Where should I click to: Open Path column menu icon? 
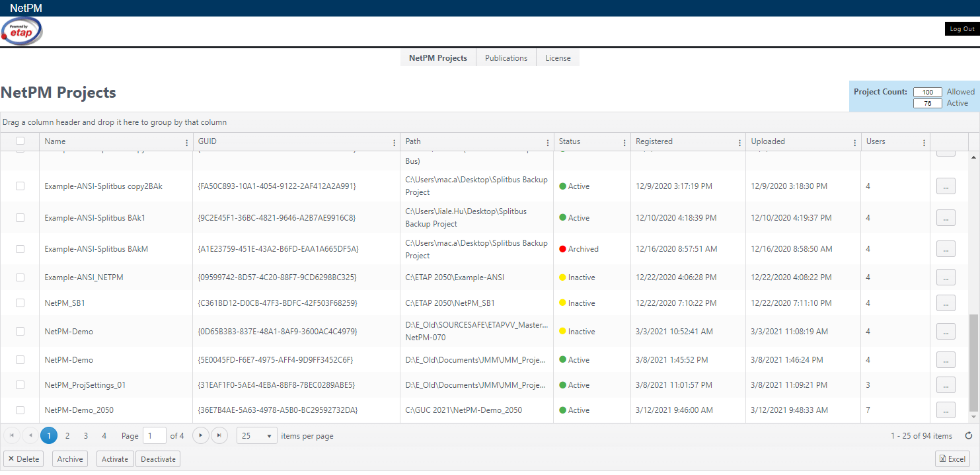click(x=548, y=142)
